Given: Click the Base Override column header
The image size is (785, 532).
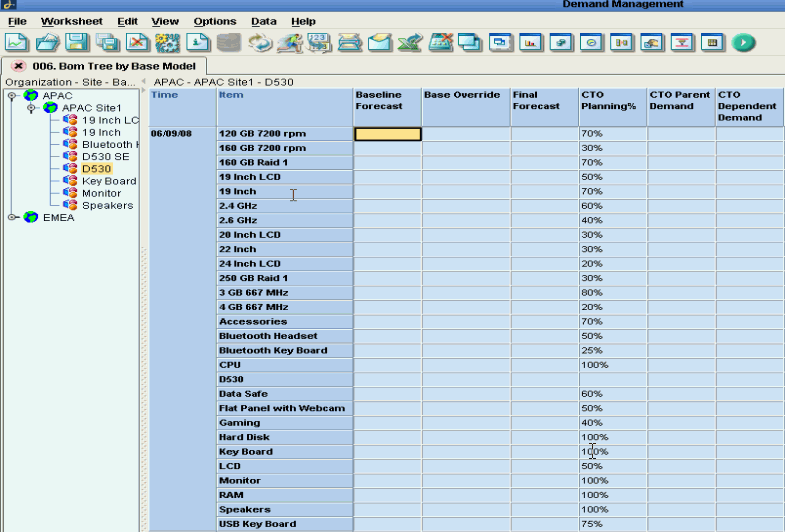Looking at the screenshot, I should pos(466,107).
